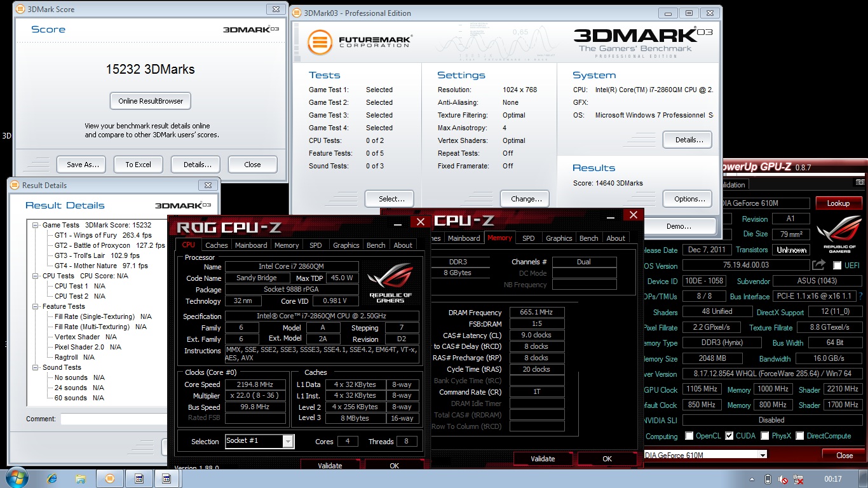Click the 15232 3DMarks score text
Viewport: 868px width, 488px height.
pos(150,69)
